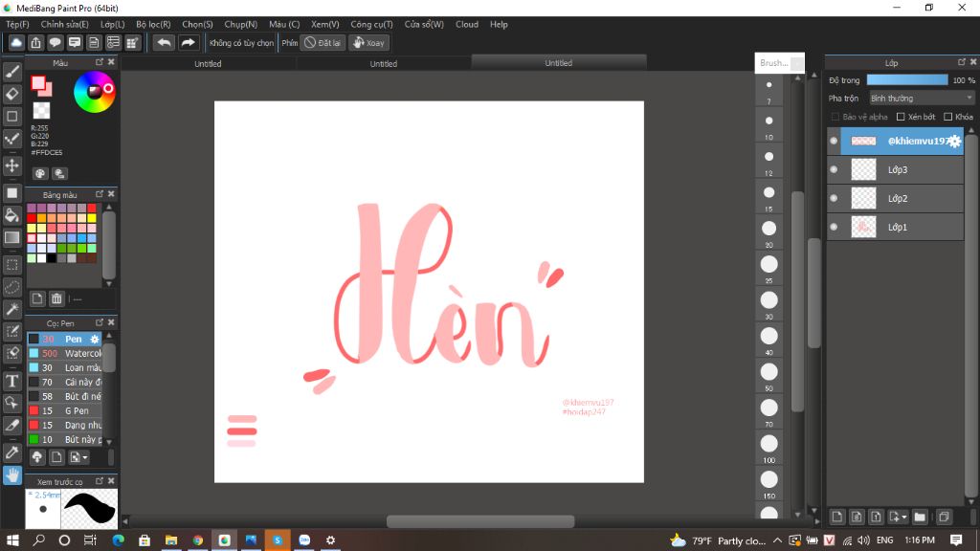Close the Màu color panel

coord(111,62)
